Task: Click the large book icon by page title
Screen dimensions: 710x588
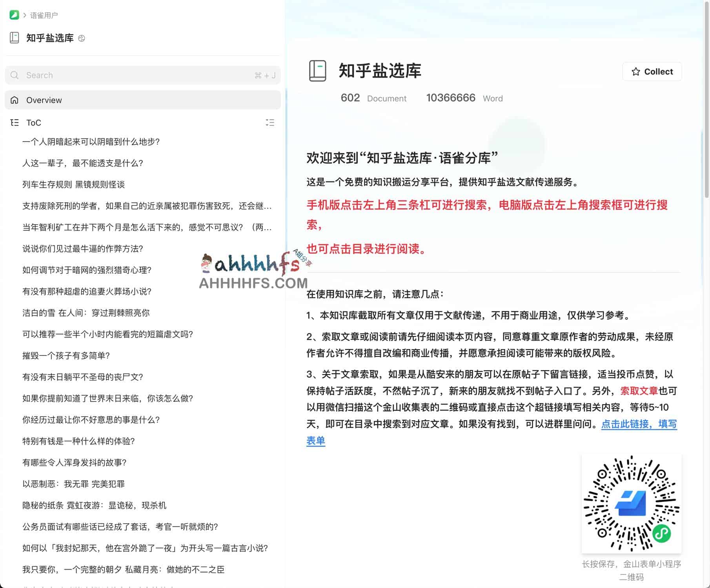Action: coord(317,71)
